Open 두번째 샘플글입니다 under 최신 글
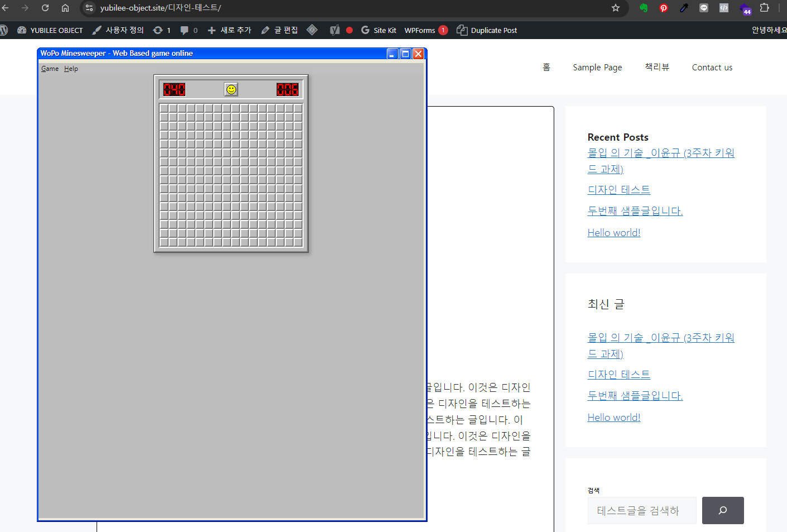787x532 pixels. click(x=635, y=396)
